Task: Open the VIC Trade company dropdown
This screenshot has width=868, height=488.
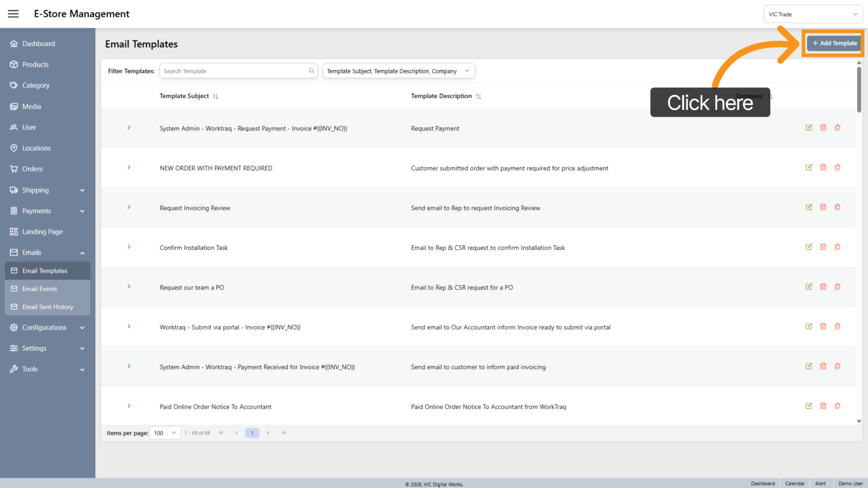Action: coord(812,14)
